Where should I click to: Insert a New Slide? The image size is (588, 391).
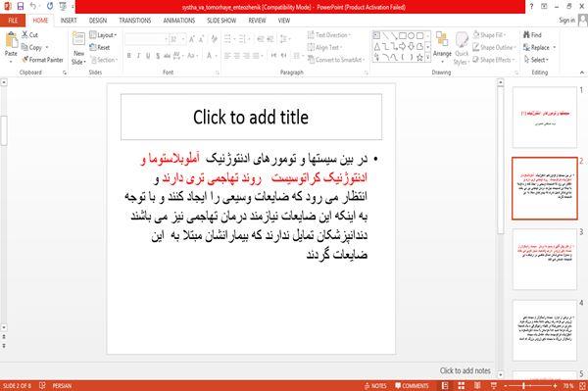[x=78, y=48]
